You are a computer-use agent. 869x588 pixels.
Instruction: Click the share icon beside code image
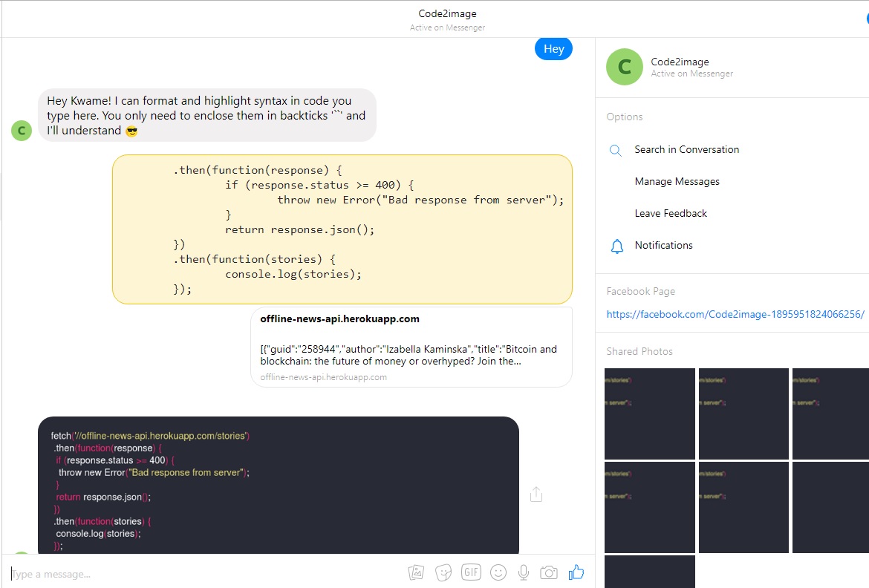point(536,494)
